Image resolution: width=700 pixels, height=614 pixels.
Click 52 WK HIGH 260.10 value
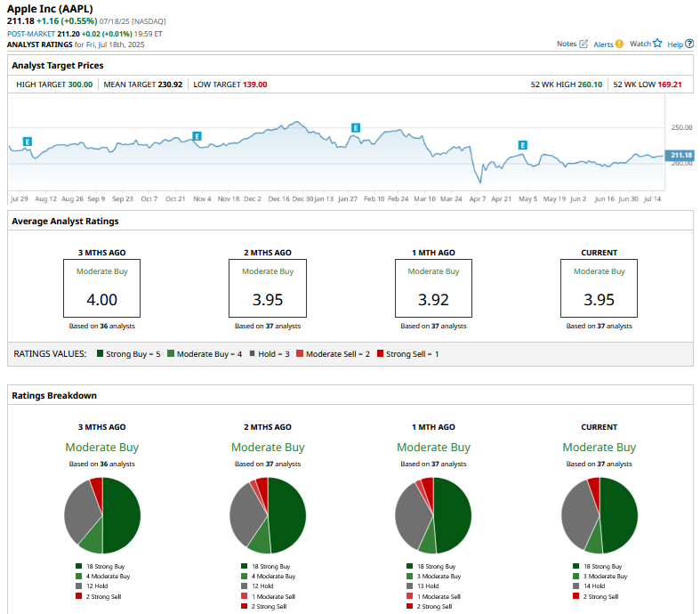point(590,85)
